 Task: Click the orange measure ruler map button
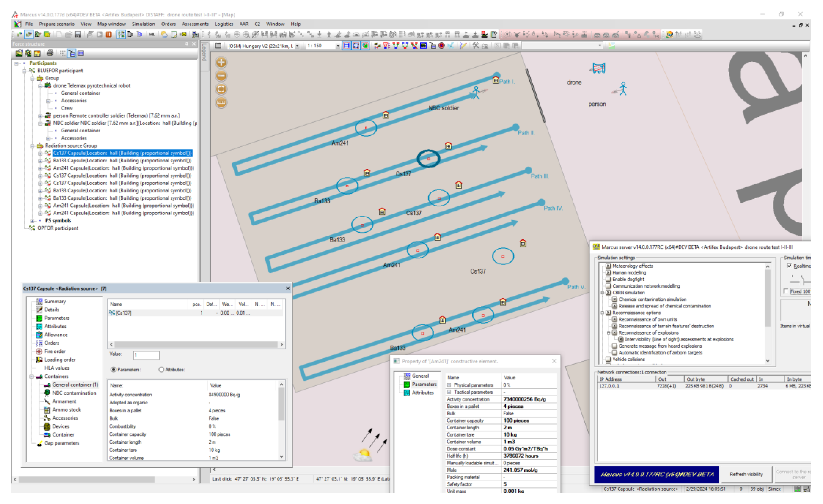(221, 103)
